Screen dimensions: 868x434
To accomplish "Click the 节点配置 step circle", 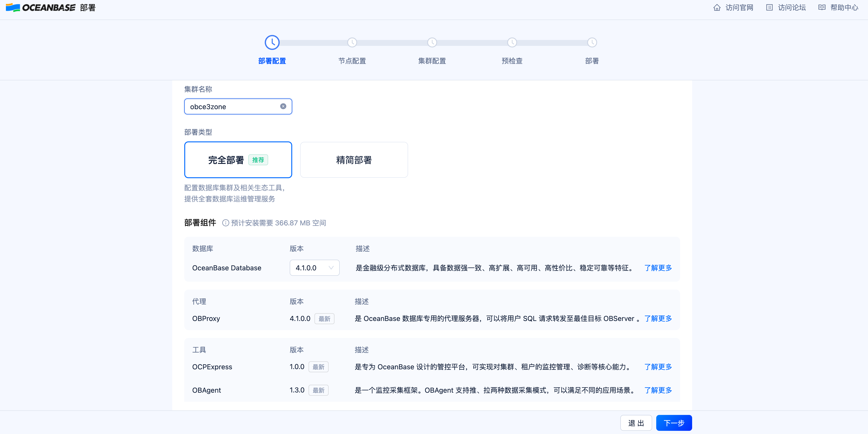I will pyautogui.click(x=352, y=42).
